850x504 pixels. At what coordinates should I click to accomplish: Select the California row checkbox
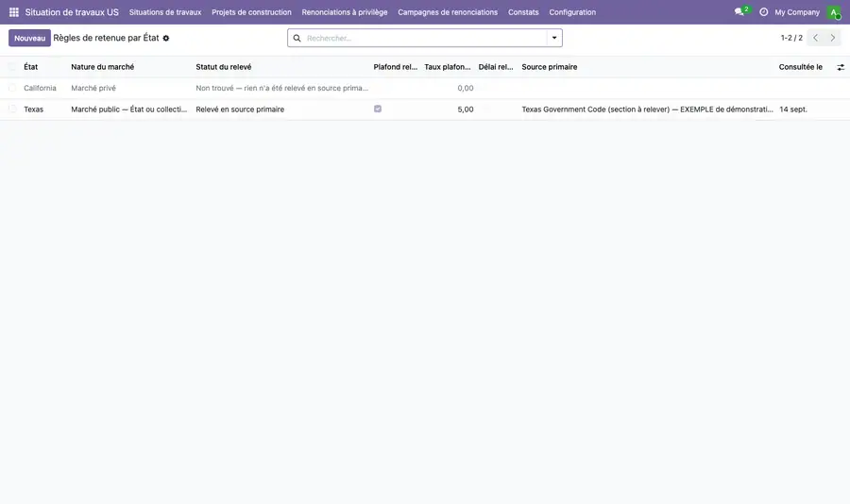click(12, 88)
